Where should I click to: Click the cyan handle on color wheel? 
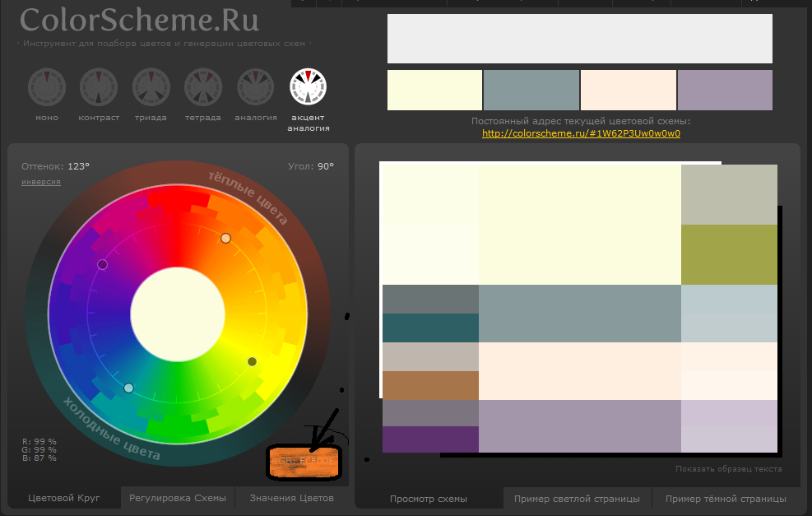129,388
